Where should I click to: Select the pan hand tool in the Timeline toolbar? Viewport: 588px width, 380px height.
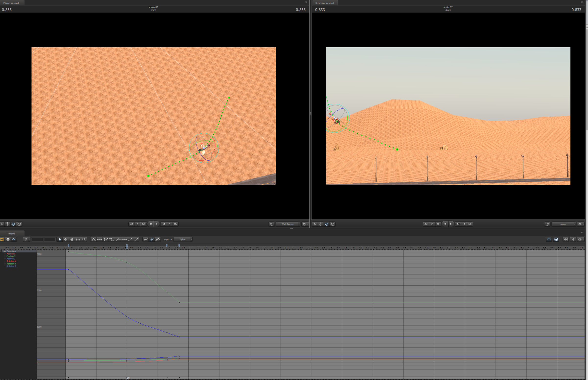[72, 239]
